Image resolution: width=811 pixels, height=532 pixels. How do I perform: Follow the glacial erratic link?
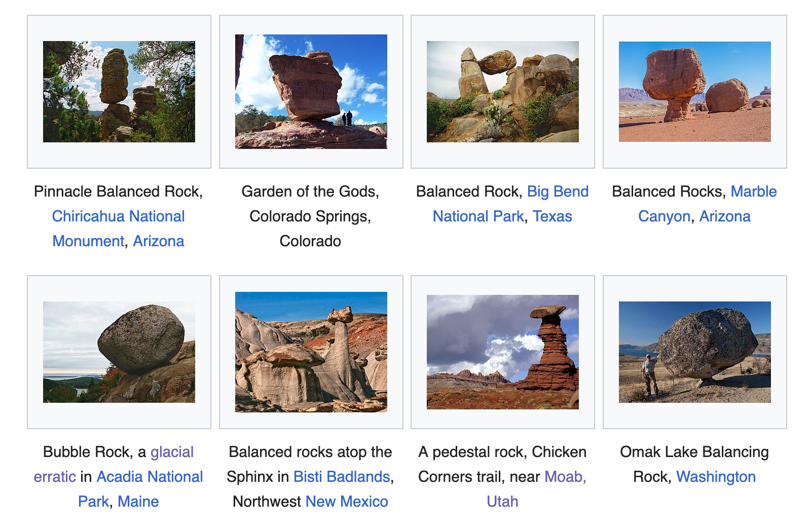coord(114,464)
